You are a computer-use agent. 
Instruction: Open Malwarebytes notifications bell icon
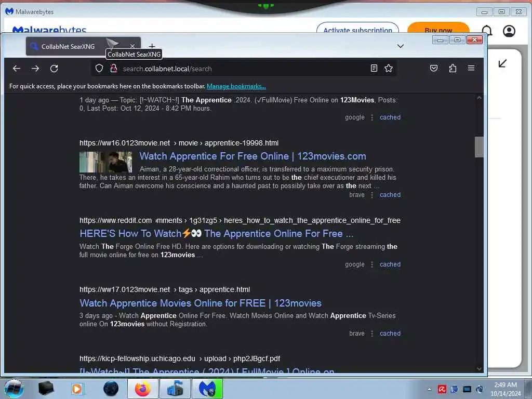point(487,31)
